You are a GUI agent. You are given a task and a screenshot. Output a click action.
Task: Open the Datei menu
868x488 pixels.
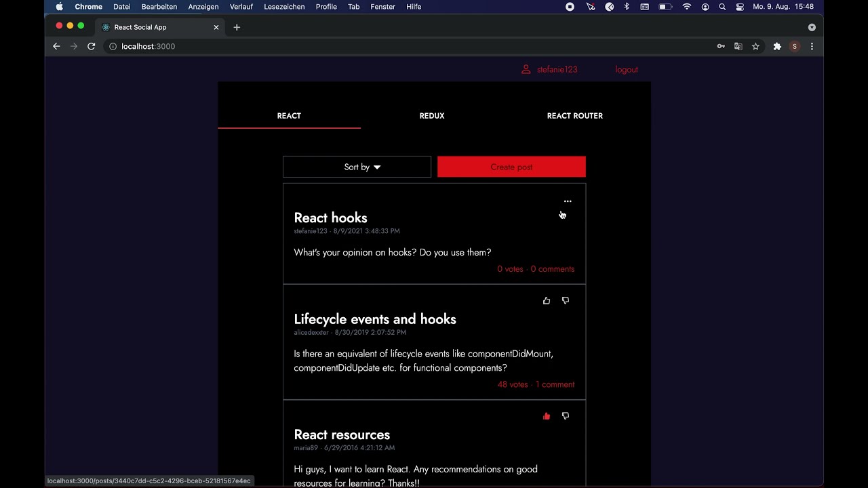pos(122,7)
